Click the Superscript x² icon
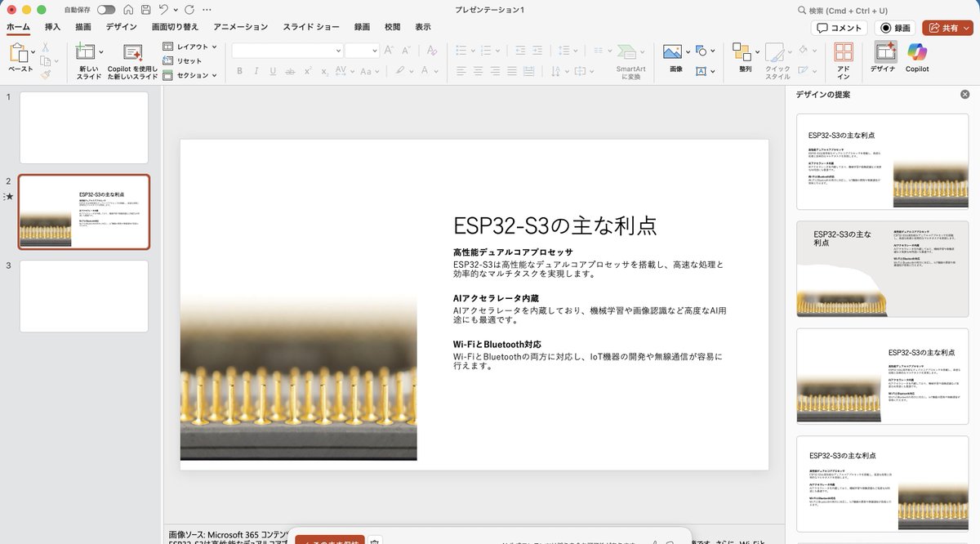Screen dimensions: 980x544 308,71
